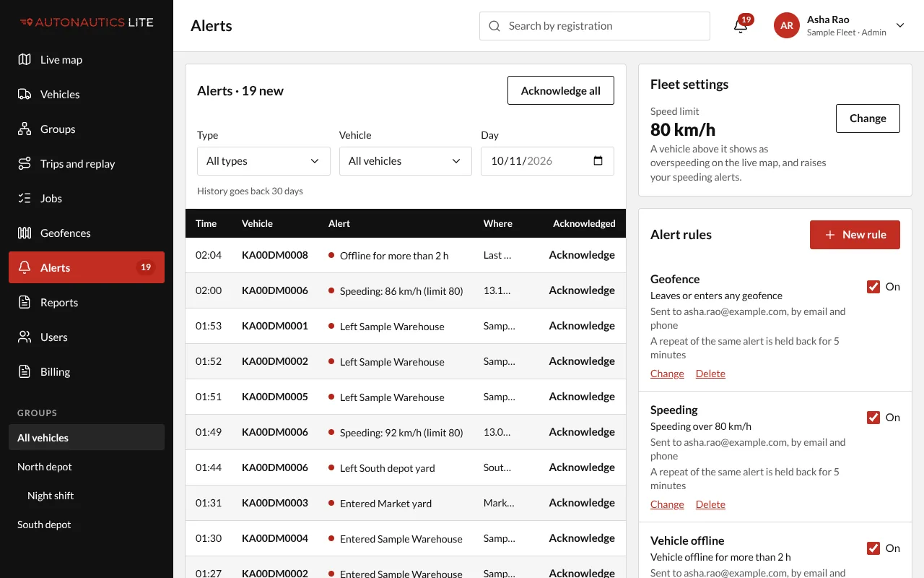The image size is (924, 578).
Task: Click the Vehicles truck icon
Action: (25, 94)
